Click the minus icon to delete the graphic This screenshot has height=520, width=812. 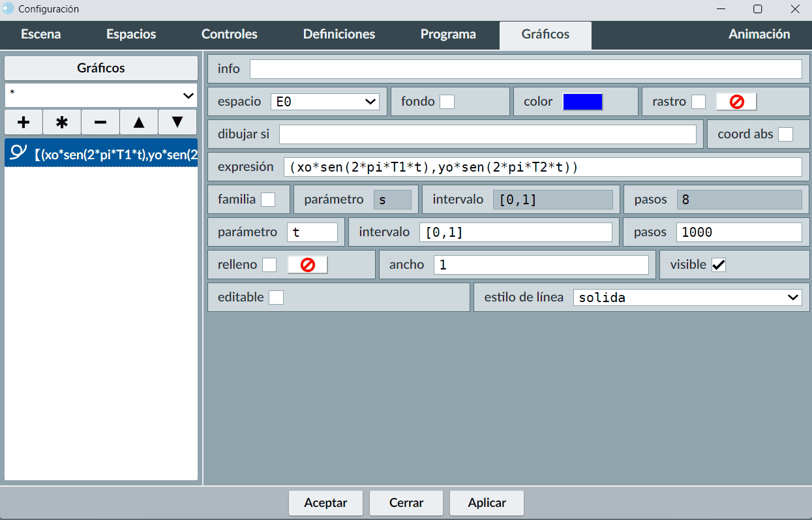pyautogui.click(x=100, y=122)
